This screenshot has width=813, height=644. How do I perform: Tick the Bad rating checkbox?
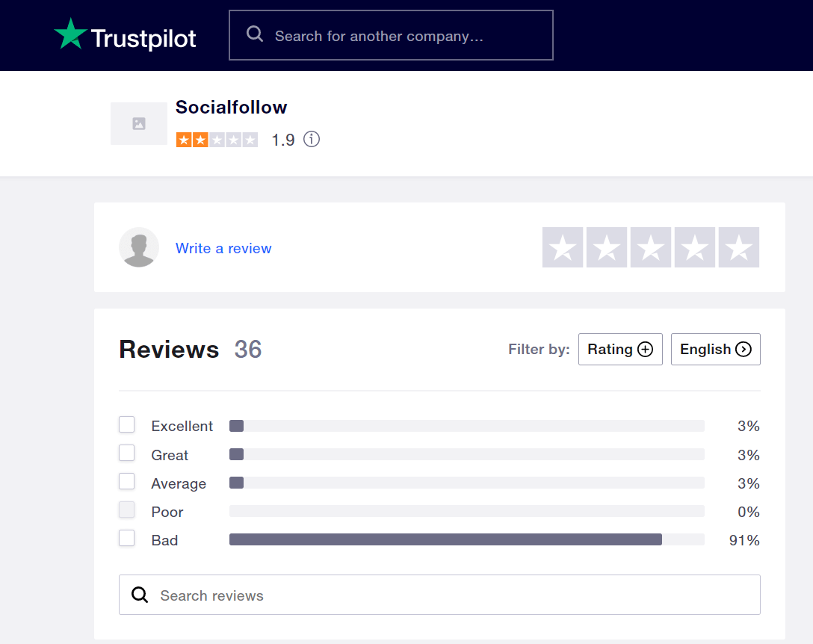tap(126, 539)
